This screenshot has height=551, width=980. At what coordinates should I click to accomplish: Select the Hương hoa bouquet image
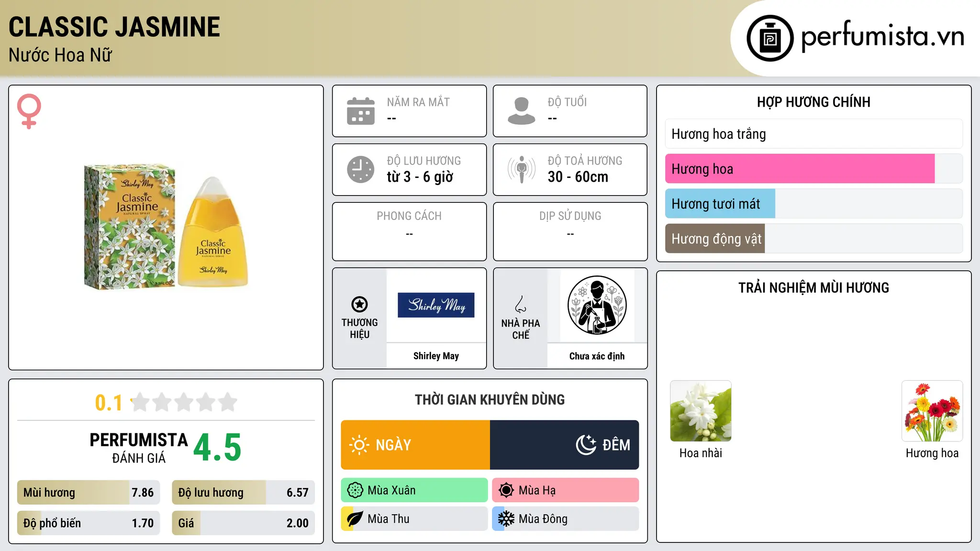[x=932, y=411]
